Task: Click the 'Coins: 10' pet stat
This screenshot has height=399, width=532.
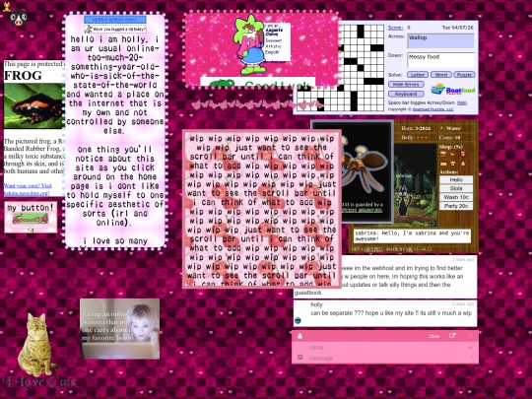Action: [449, 138]
